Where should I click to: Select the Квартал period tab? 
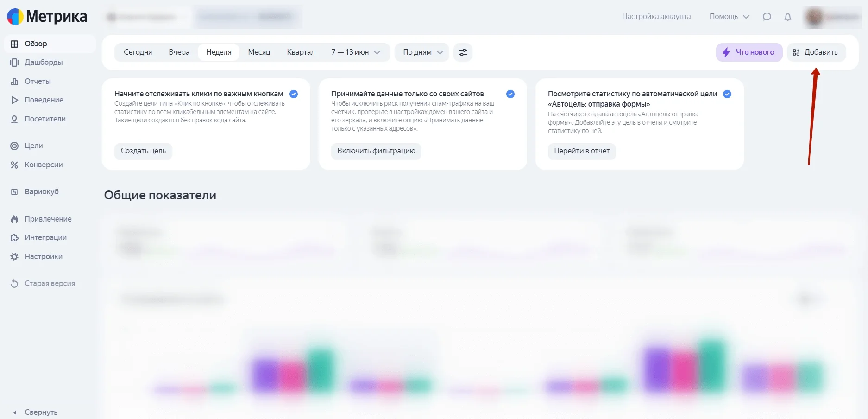pos(301,52)
